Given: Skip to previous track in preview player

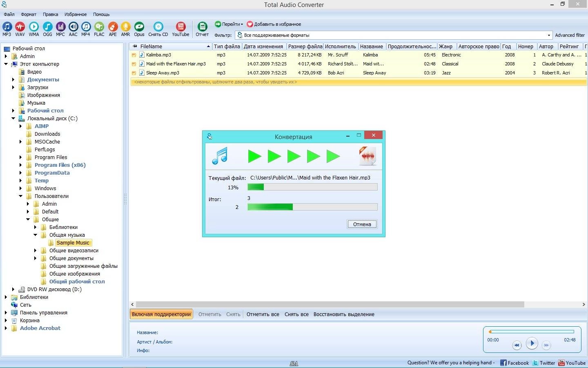Looking at the screenshot, I should [x=517, y=345].
